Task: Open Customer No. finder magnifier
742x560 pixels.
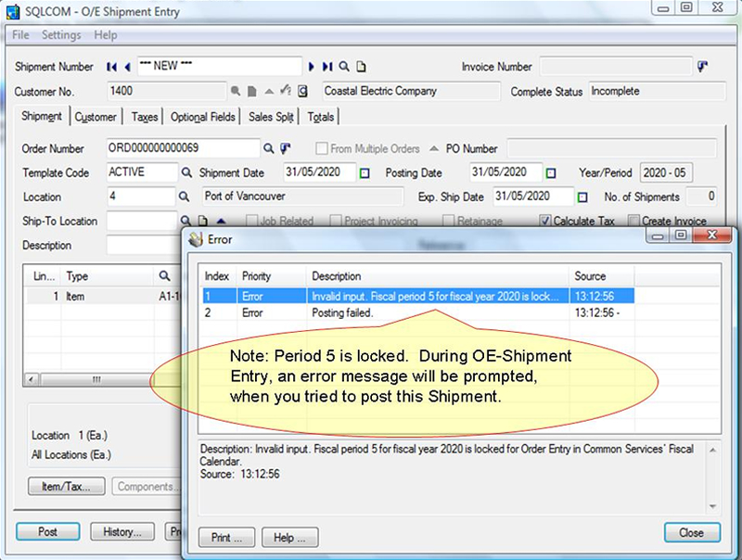Action: 236,91
